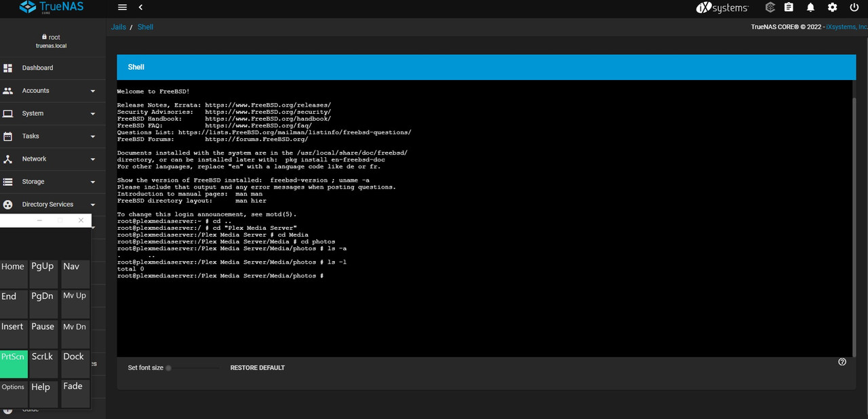This screenshot has height=419, width=868.
Task: Click the 'total 0' output line
Action: pyautogui.click(x=130, y=269)
